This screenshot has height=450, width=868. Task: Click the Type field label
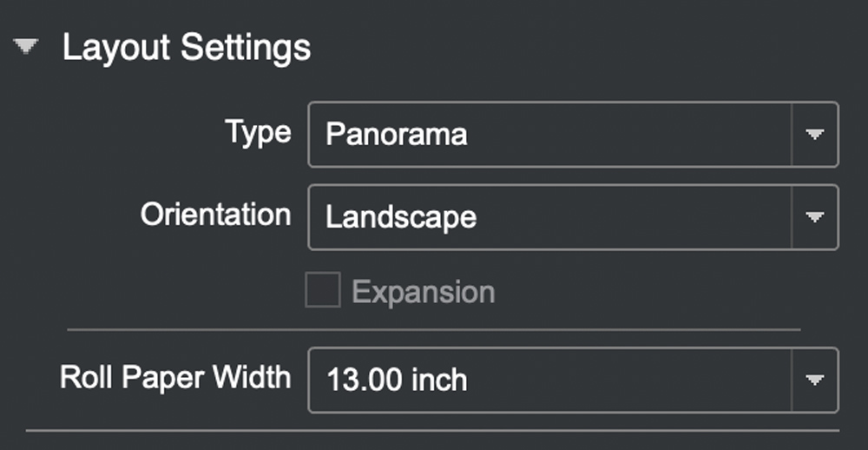[258, 133]
